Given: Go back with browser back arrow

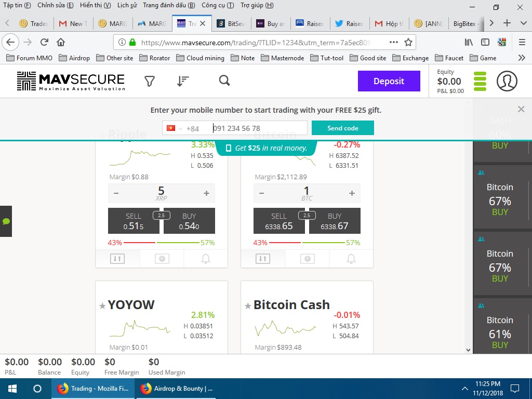Looking at the screenshot, I should tap(10, 42).
